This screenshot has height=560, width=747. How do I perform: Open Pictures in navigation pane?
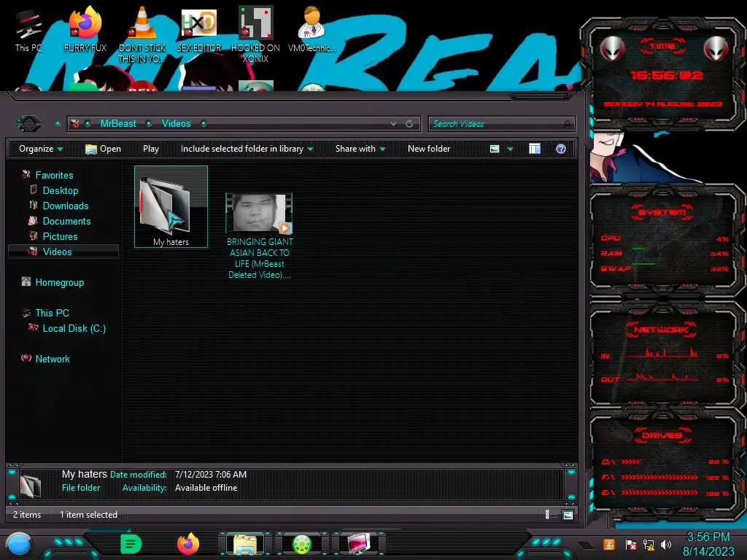point(60,236)
